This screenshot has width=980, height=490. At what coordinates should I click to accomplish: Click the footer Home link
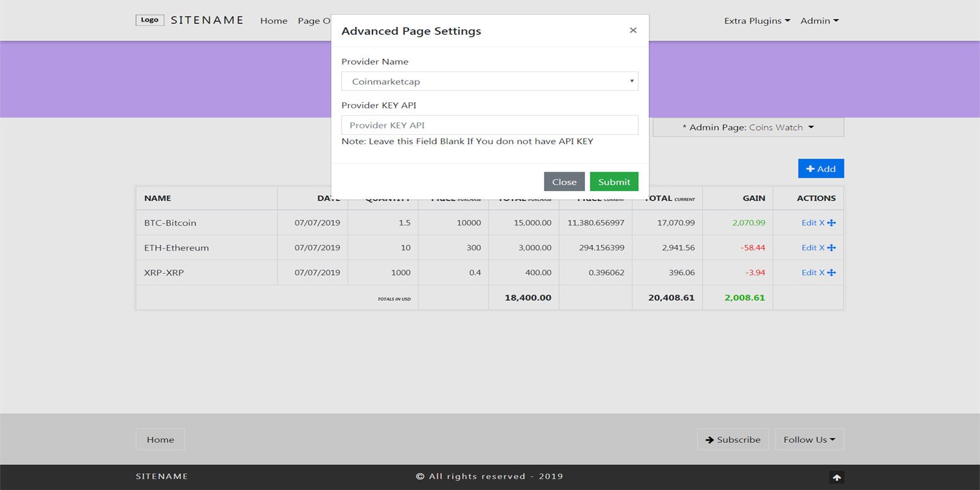tap(160, 440)
